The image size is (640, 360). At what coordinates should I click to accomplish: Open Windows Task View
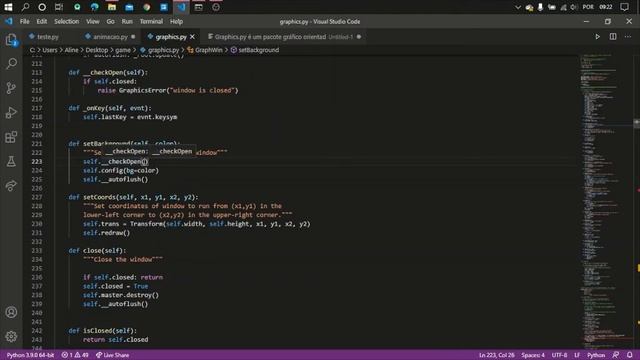click(x=59, y=7)
